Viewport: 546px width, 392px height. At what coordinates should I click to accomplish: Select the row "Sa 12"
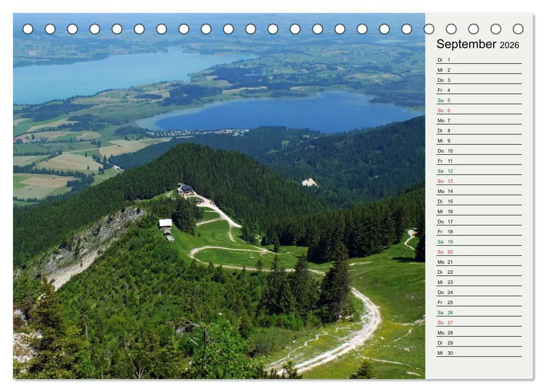[x=479, y=171]
